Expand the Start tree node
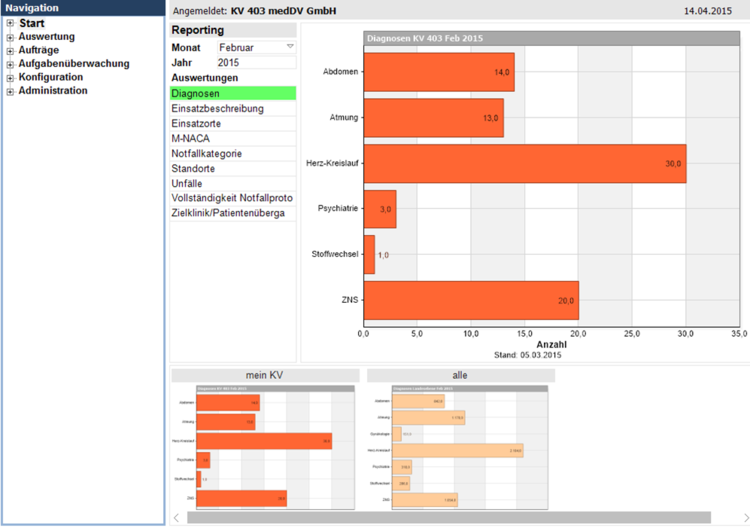This screenshot has height=528, width=750. (x=10, y=24)
